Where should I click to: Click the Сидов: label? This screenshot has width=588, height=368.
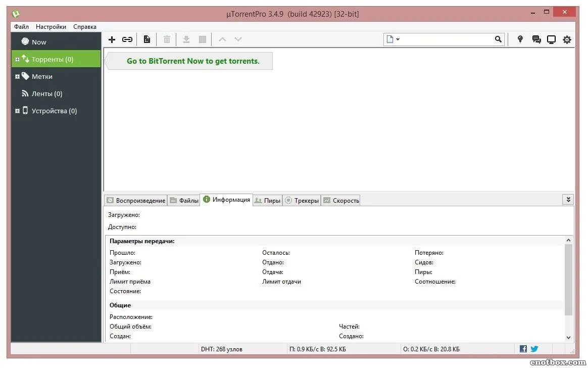click(x=424, y=262)
